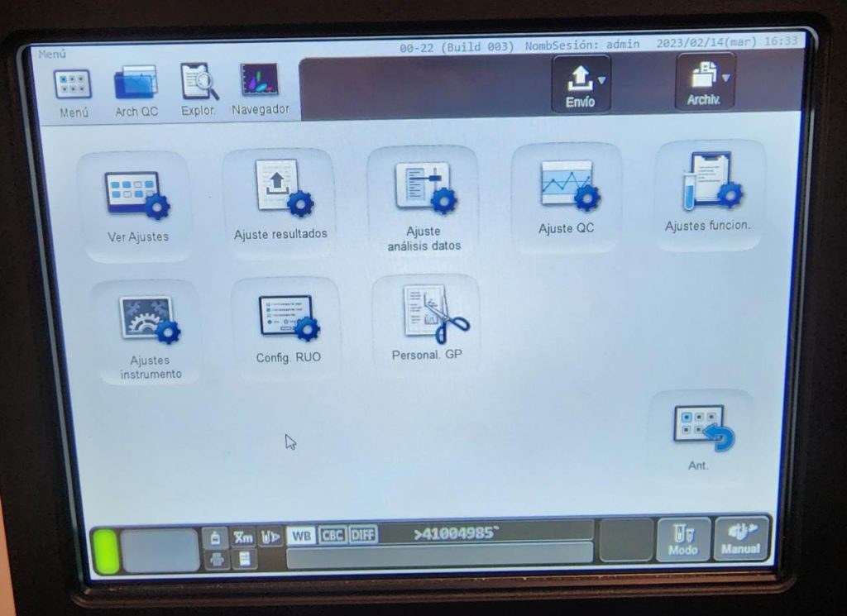Viewport: 847px width, 616px height.
Task: Click the report sheet status icon
Action: [x=244, y=559]
